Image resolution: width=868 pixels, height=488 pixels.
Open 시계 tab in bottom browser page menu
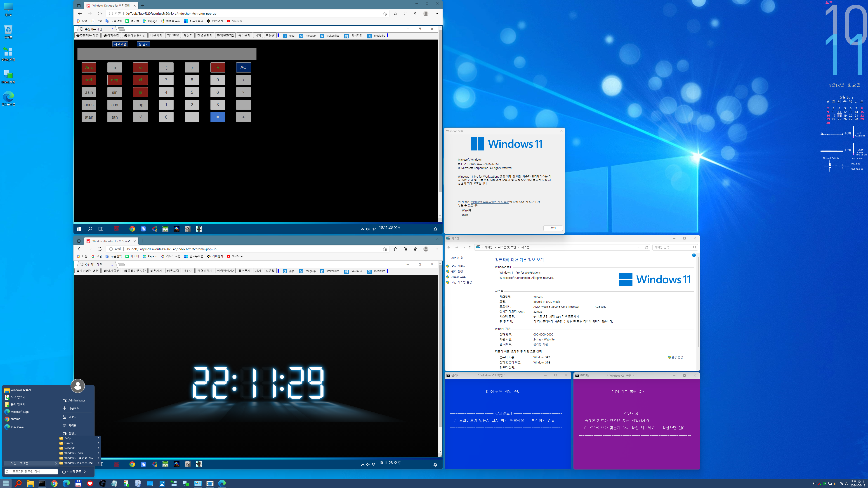click(x=258, y=271)
